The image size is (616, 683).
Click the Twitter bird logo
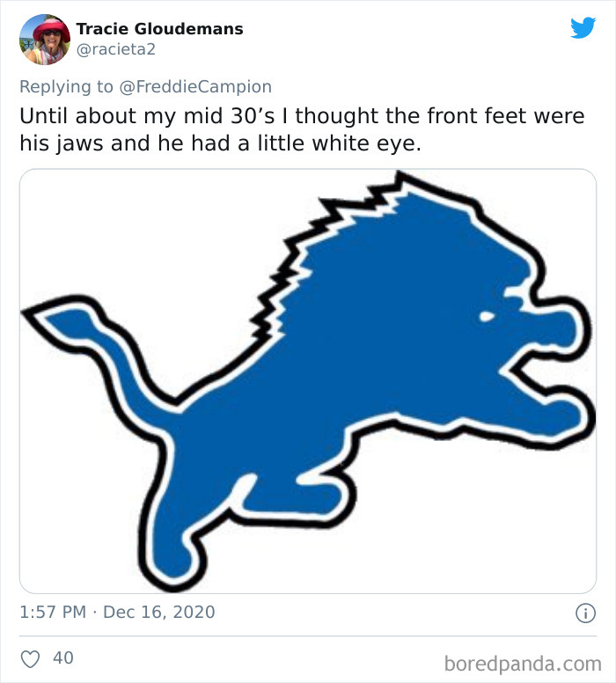pyautogui.click(x=583, y=28)
